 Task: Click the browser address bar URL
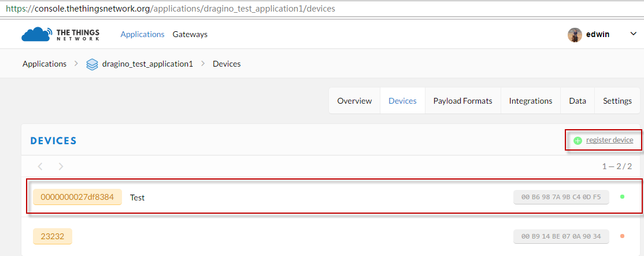tap(171, 8)
